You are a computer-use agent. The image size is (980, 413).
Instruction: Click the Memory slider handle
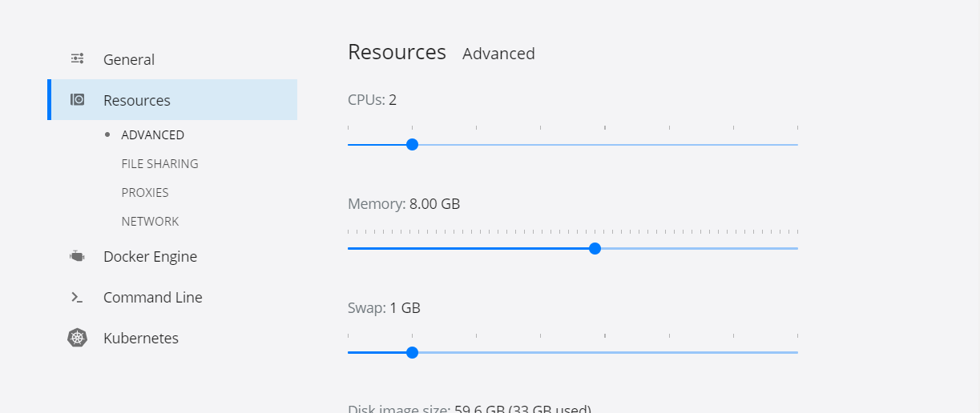tap(595, 249)
